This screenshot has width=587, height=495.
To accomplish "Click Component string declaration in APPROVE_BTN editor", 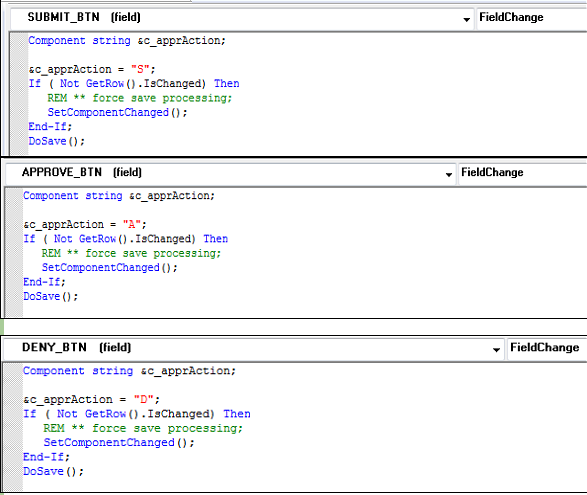I will click(x=119, y=196).
